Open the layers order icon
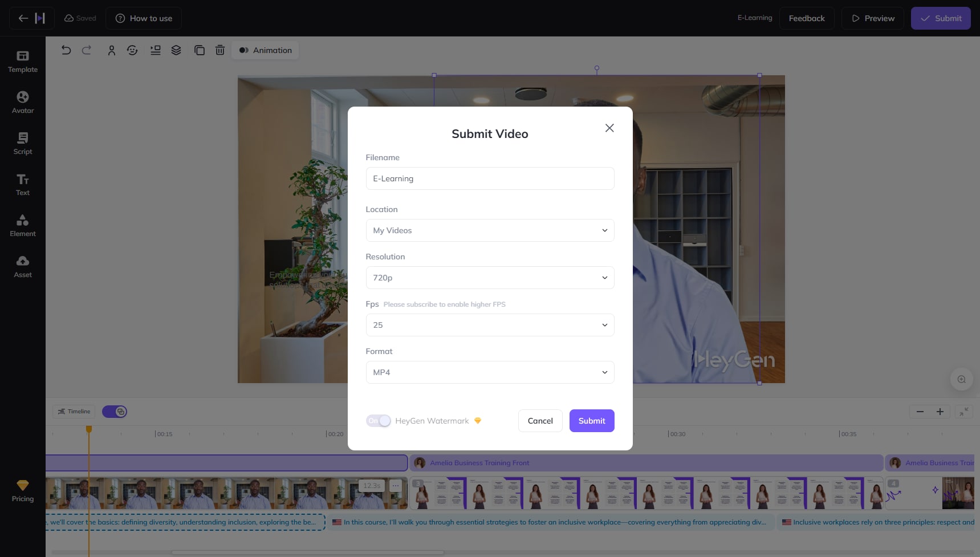980x557 pixels. tap(176, 50)
